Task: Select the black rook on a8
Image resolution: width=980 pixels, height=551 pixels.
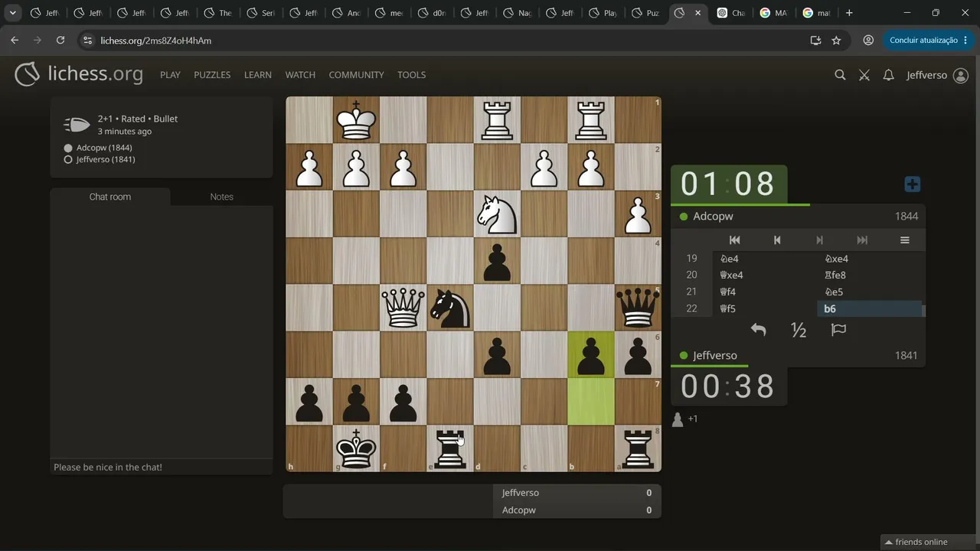Action: click(x=638, y=448)
